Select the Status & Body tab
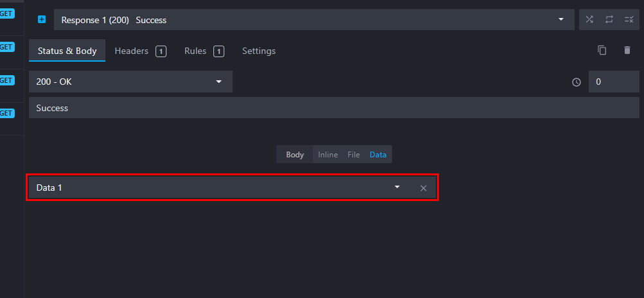 67,51
